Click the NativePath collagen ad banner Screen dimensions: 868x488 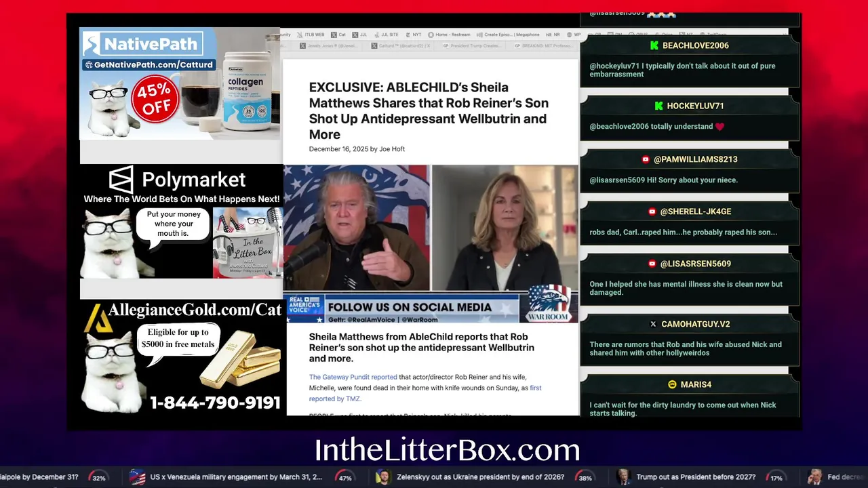(180, 83)
